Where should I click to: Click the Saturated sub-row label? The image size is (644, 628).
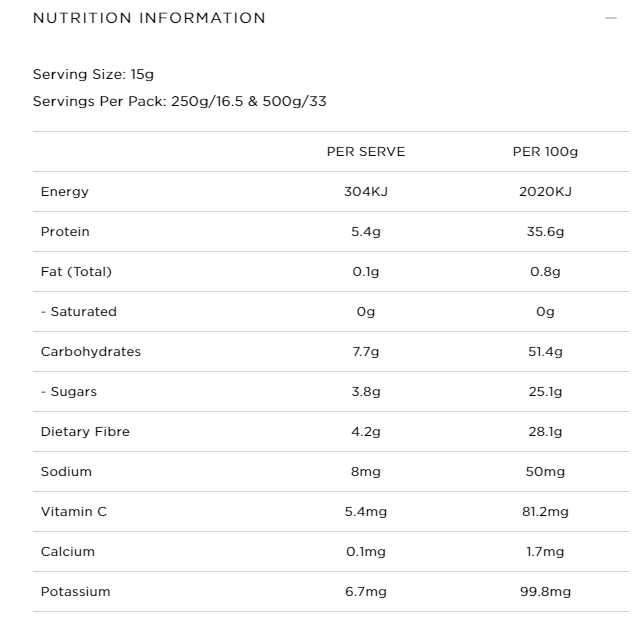pyautogui.click(x=79, y=312)
